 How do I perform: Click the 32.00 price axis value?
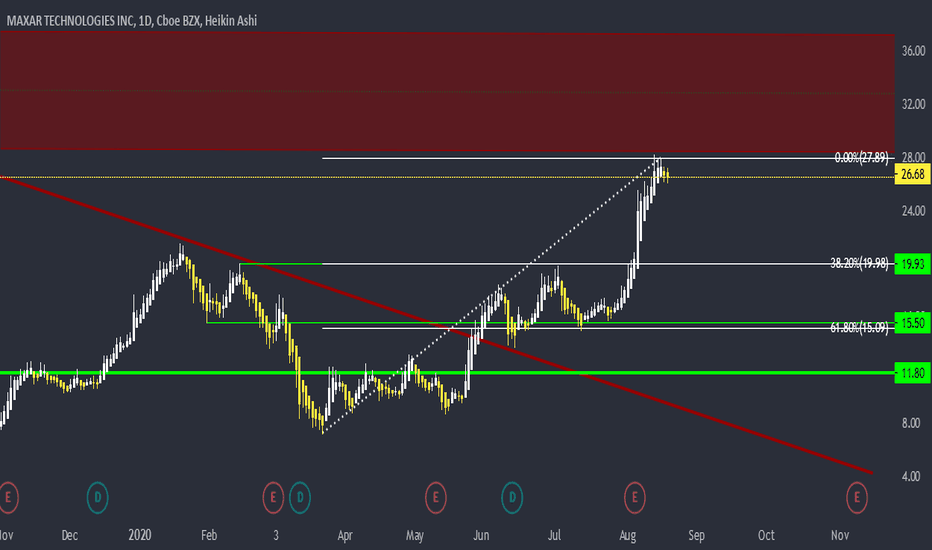coord(913,105)
